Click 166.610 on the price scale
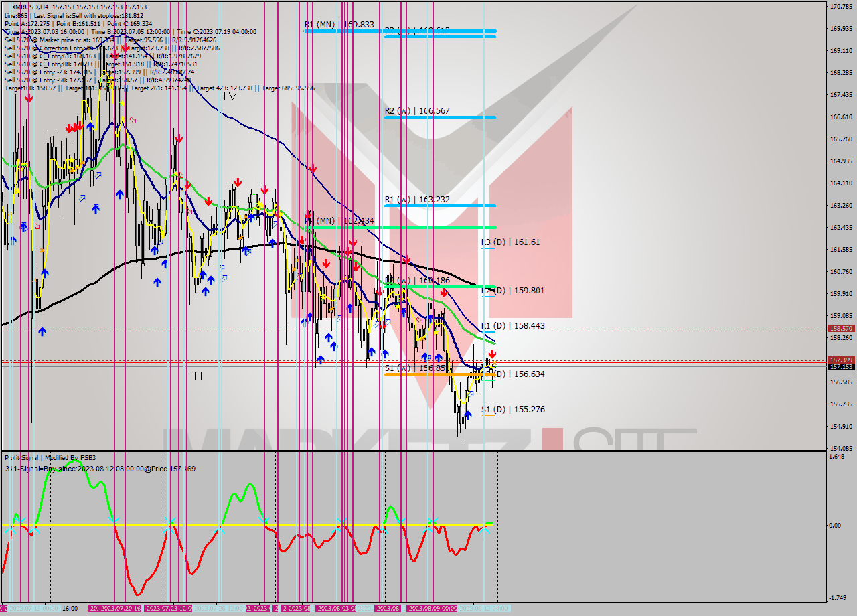857x616 pixels. point(841,117)
